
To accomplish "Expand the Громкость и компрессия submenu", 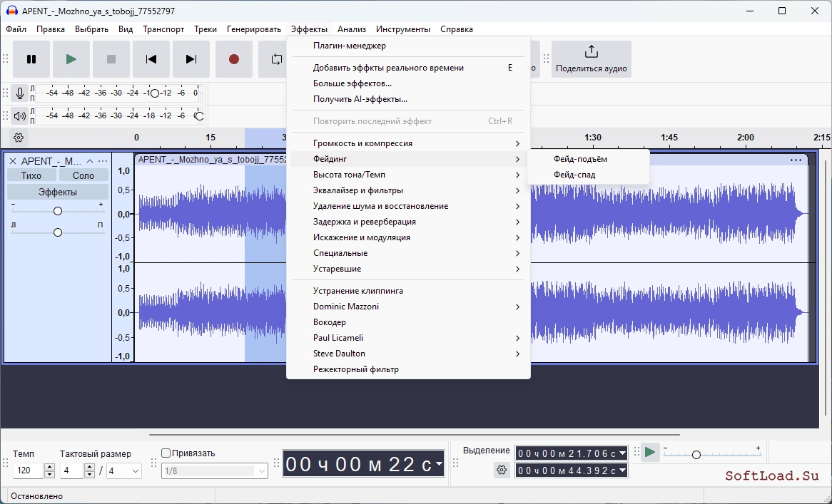I will (409, 143).
